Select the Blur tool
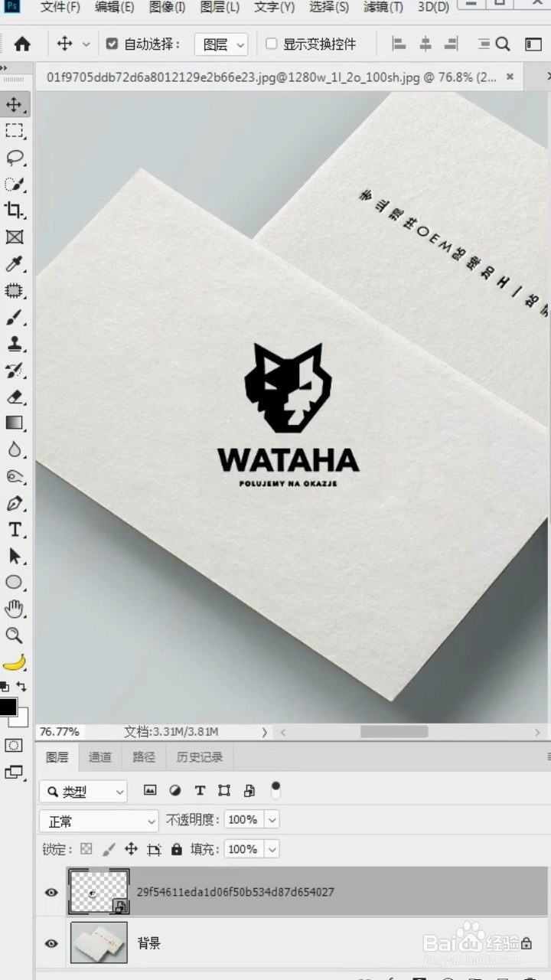 15,449
